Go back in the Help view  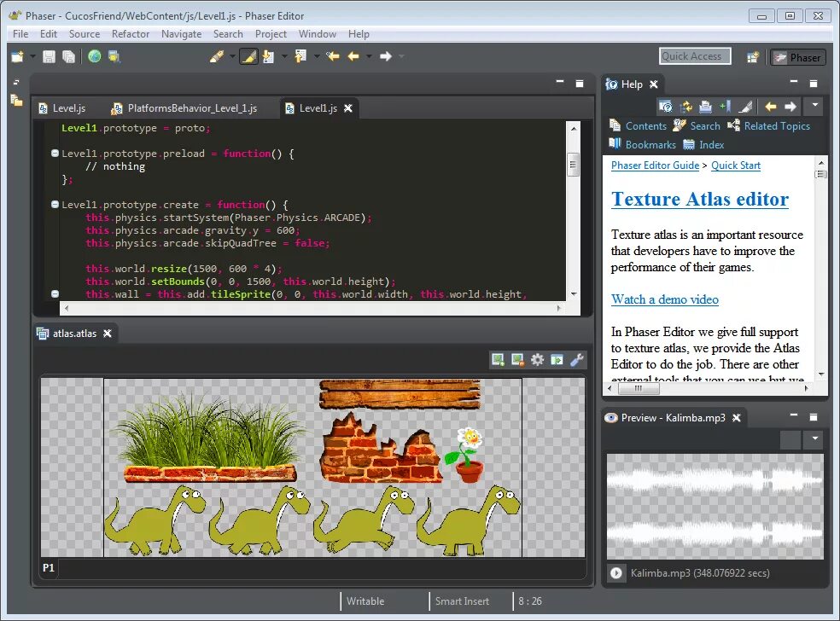(x=770, y=107)
